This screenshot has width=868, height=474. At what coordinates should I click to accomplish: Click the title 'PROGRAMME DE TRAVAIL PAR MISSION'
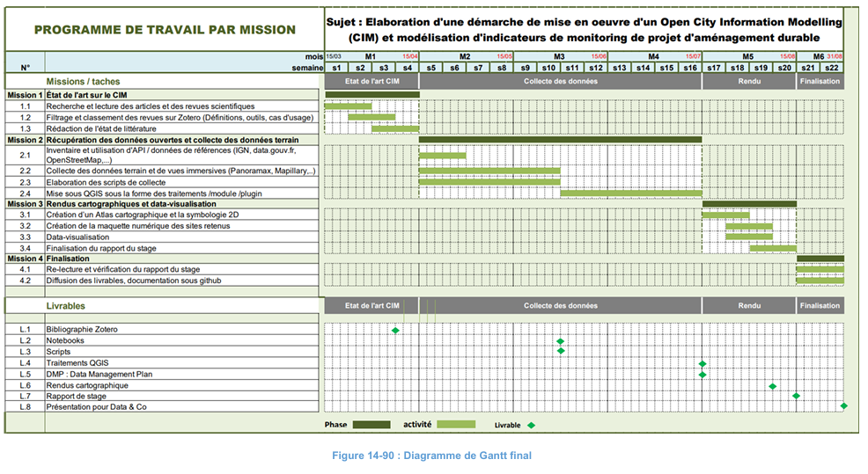[x=165, y=30]
